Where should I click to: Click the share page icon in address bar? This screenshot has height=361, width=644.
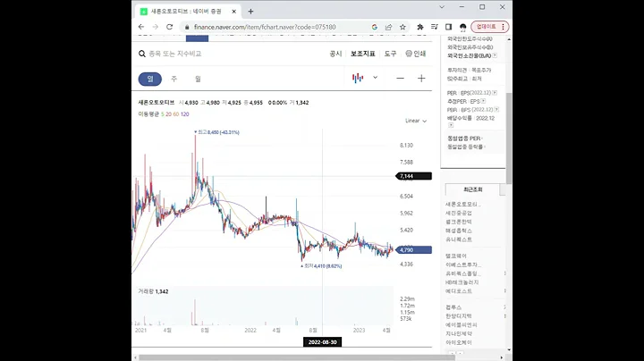[x=388, y=27]
